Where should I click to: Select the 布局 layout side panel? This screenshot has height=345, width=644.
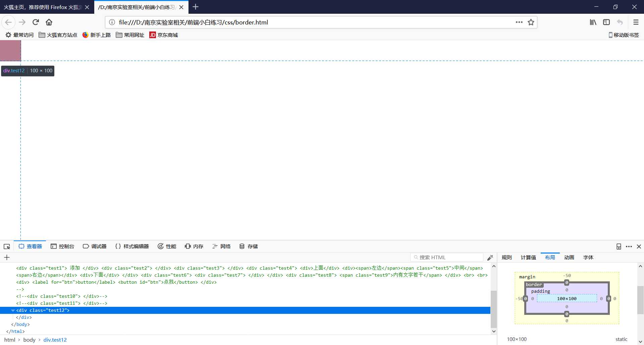pos(550,257)
